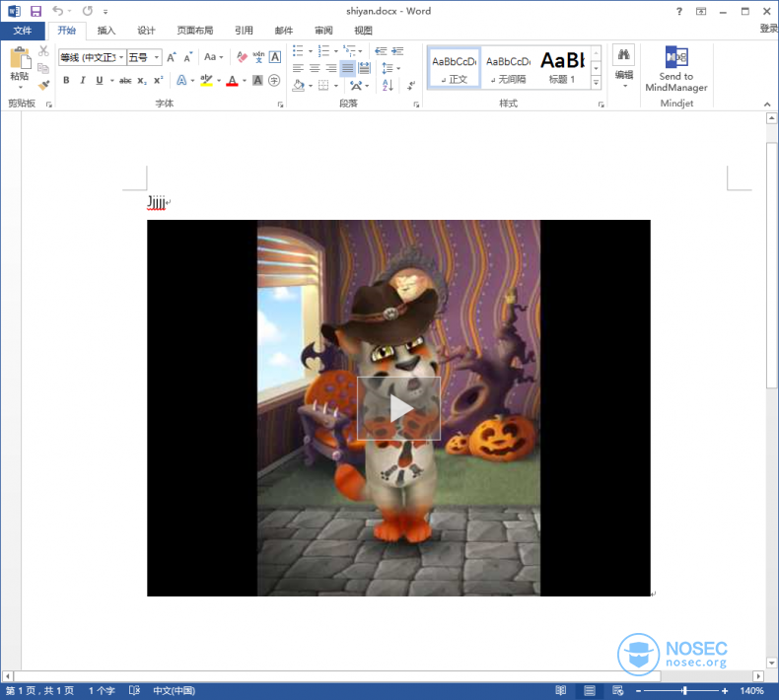Expand the bullets list dropdown
Viewport: 779px width, 700px height.
point(311,51)
